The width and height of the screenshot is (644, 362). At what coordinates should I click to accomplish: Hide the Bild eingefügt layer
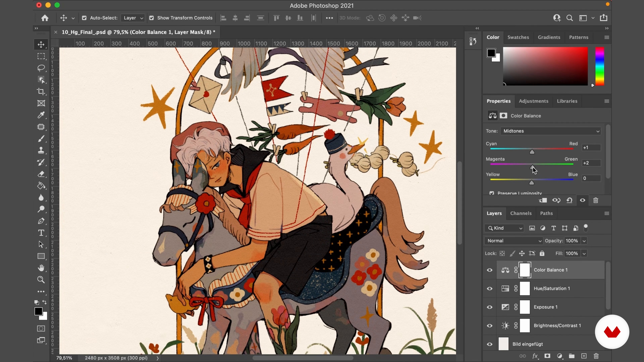[490, 344]
